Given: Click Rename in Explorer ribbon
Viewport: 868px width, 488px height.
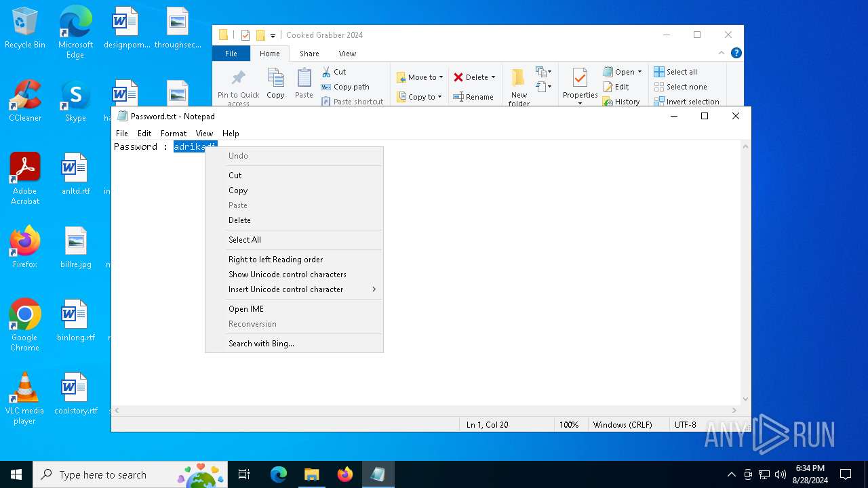Looking at the screenshot, I should [473, 97].
